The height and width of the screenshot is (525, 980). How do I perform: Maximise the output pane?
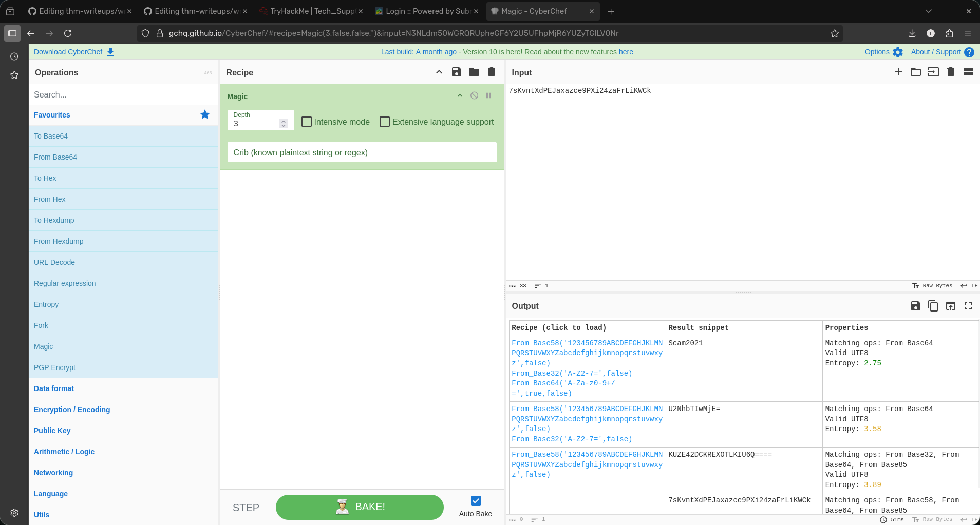(968, 306)
